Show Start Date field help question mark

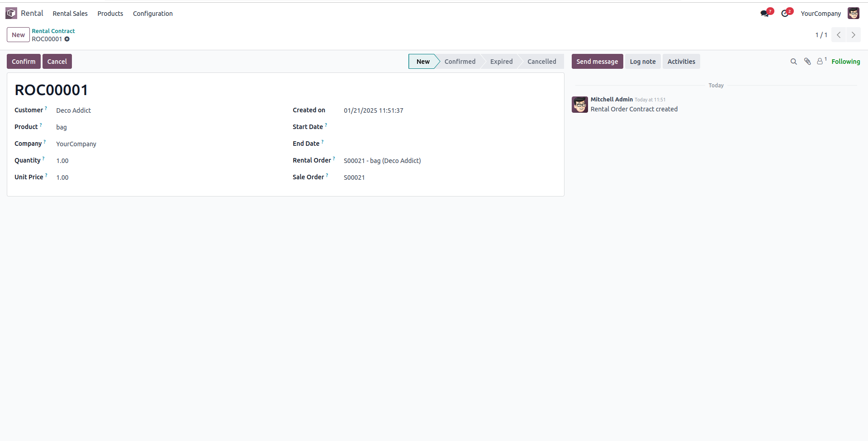coord(326,125)
